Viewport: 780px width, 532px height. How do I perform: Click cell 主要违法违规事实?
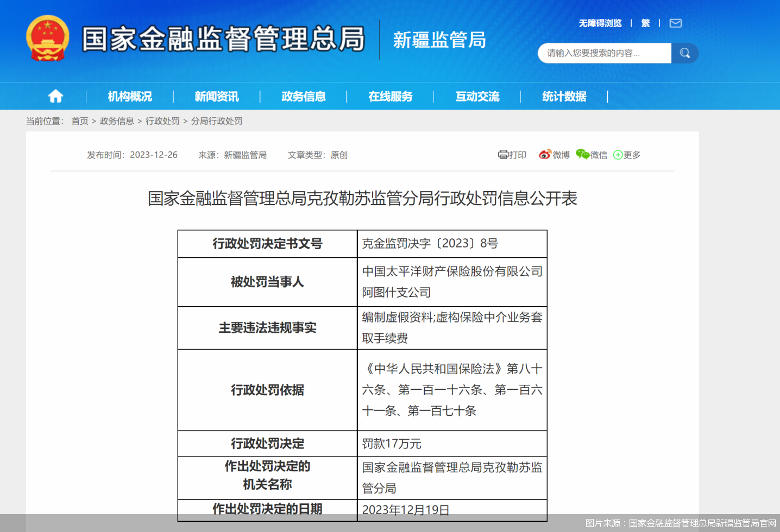pos(267,328)
